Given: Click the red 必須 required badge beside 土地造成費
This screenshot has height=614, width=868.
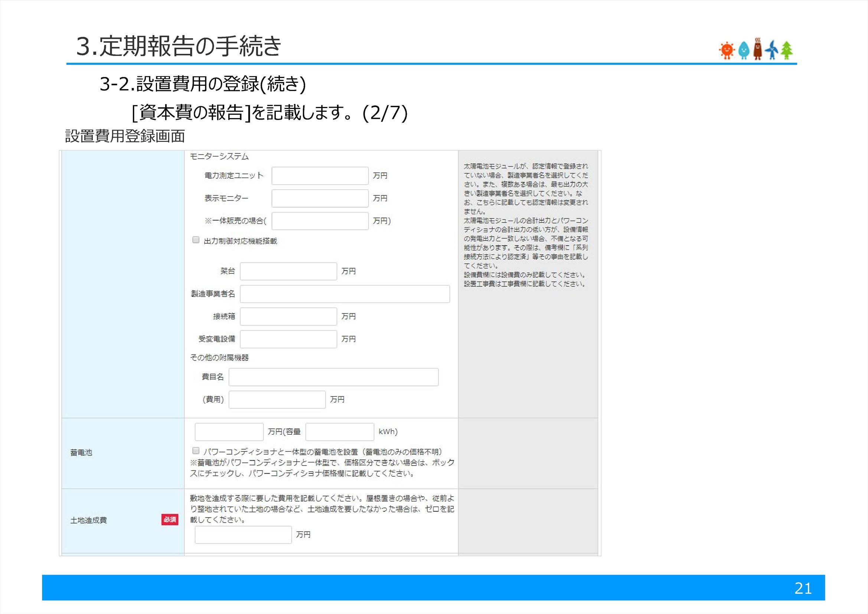Looking at the screenshot, I should click(171, 520).
